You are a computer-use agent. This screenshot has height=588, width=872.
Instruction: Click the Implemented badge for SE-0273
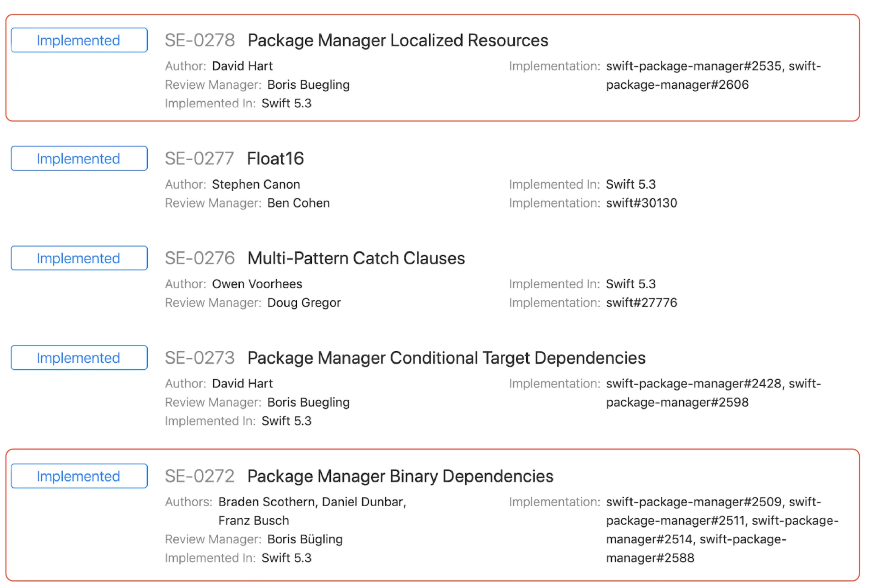coord(78,358)
